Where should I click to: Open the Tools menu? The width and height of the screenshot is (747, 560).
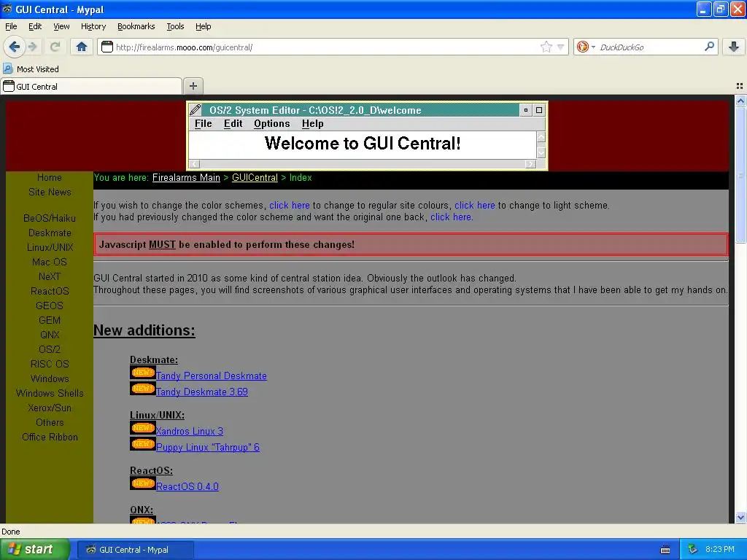pos(175,26)
